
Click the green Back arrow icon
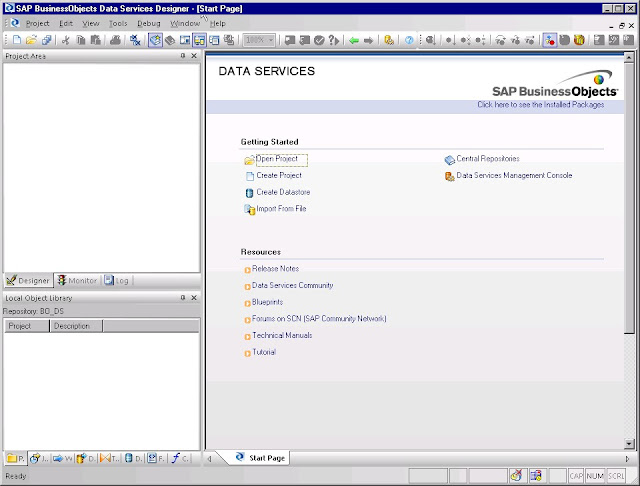(354, 40)
